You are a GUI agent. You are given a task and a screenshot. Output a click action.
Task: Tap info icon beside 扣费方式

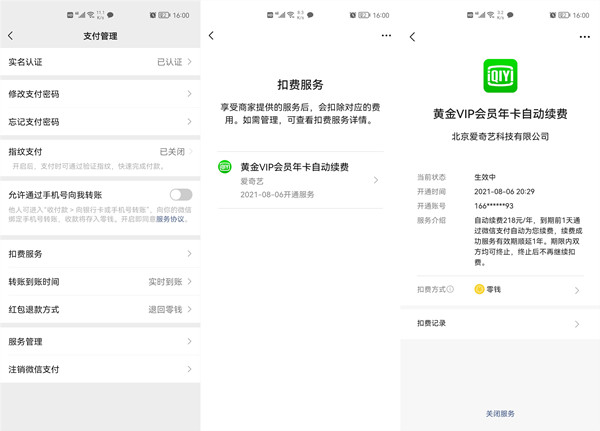click(x=450, y=290)
